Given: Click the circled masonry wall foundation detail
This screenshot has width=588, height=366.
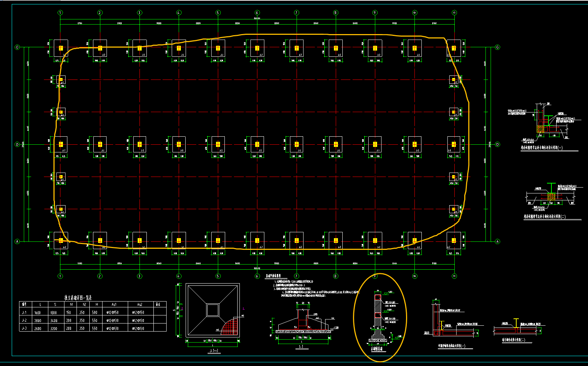Looking at the screenshot, I should click(380, 317).
